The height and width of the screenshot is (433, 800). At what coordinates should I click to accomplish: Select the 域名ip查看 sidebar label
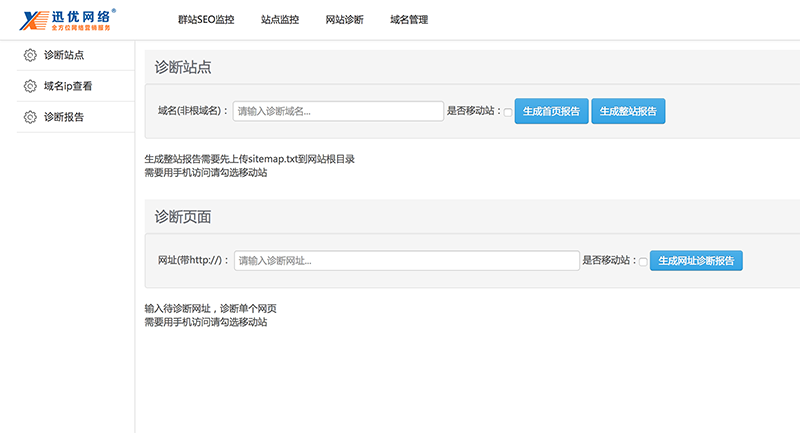[x=68, y=86]
